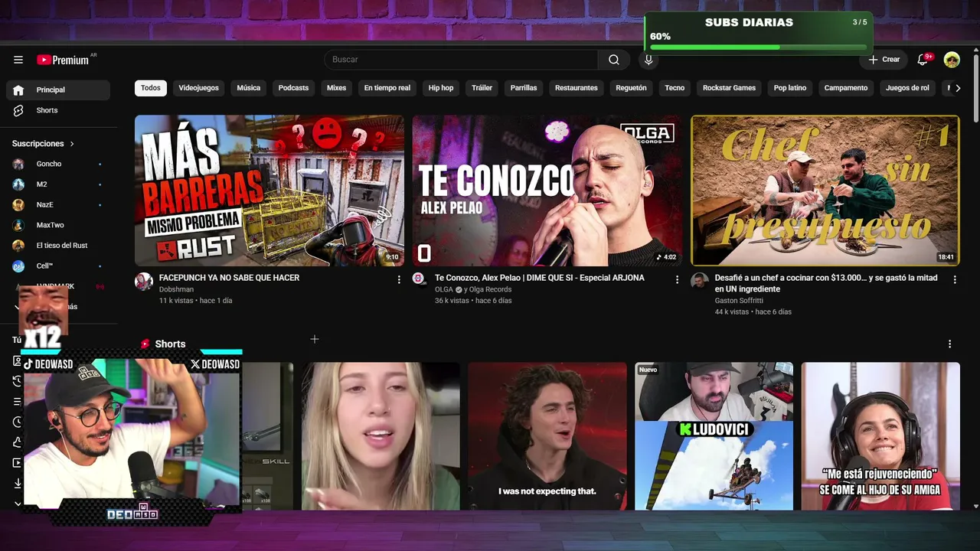Open the liked videos thumbs-up icon
The height and width of the screenshot is (551, 980).
tap(18, 442)
